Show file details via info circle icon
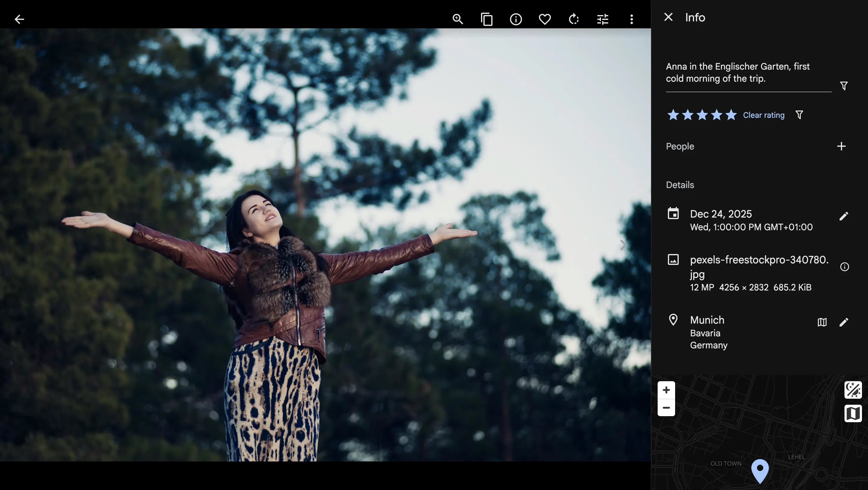This screenshot has width=868, height=490. (844, 267)
